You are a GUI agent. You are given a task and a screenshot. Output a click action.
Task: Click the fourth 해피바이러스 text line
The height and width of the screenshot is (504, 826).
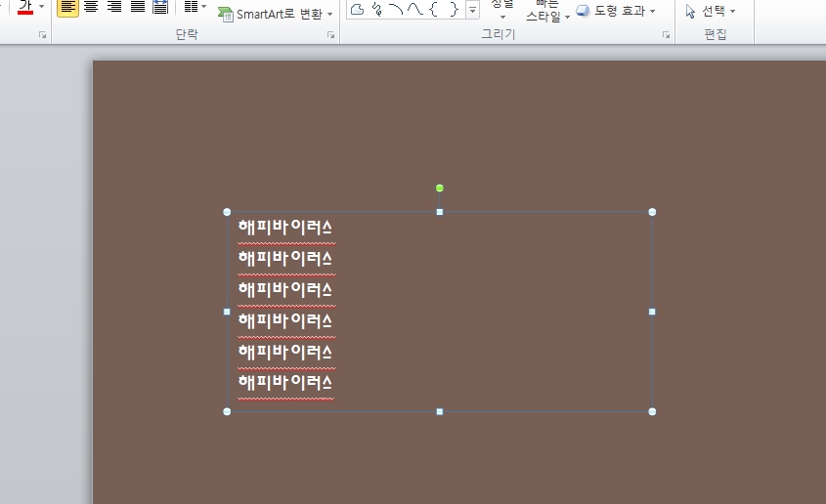point(285,321)
